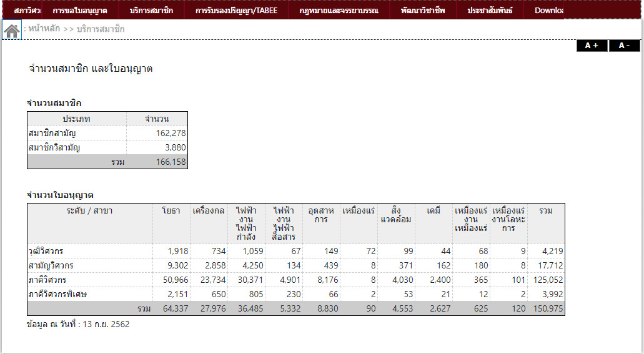The image size is (644, 354).
Task: Click the จำนวนสมาชิก section heading
Action: point(54,103)
